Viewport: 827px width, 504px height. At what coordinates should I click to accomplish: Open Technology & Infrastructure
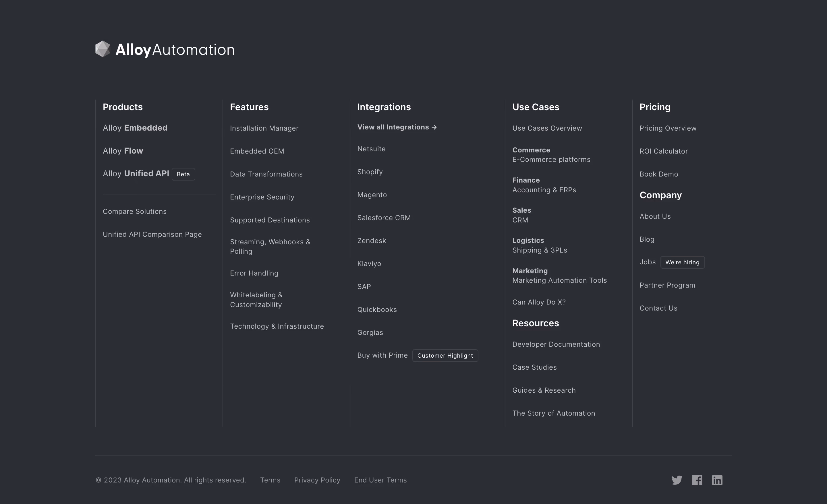click(277, 326)
